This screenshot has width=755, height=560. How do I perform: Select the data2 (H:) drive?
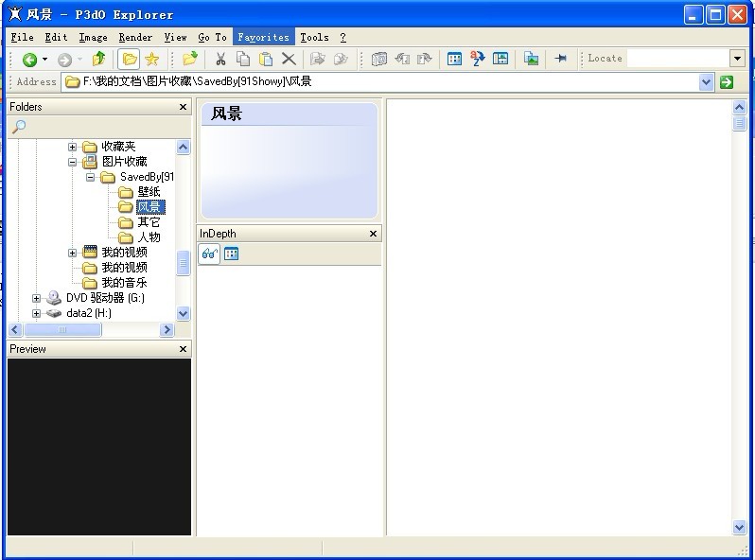[89, 313]
